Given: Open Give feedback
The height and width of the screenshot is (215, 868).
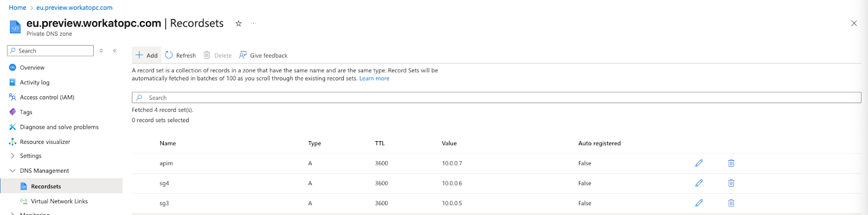Looking at the screenshot, I should point(263,55).
